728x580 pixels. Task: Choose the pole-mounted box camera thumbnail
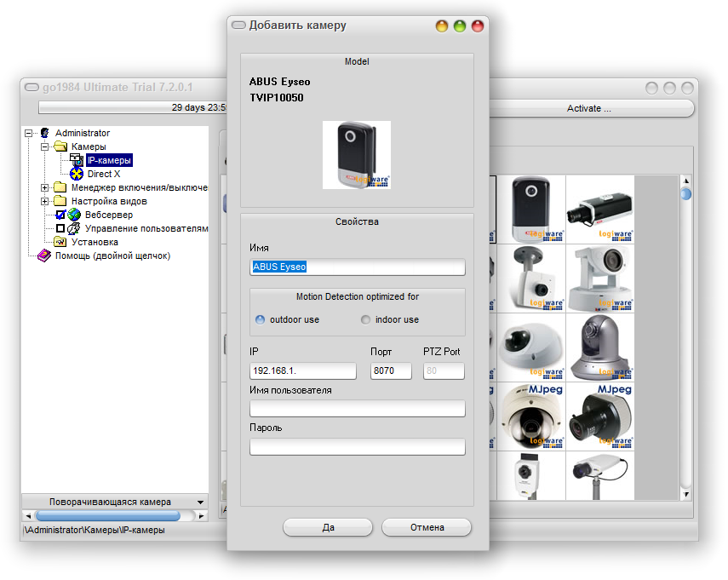[600, 476]
